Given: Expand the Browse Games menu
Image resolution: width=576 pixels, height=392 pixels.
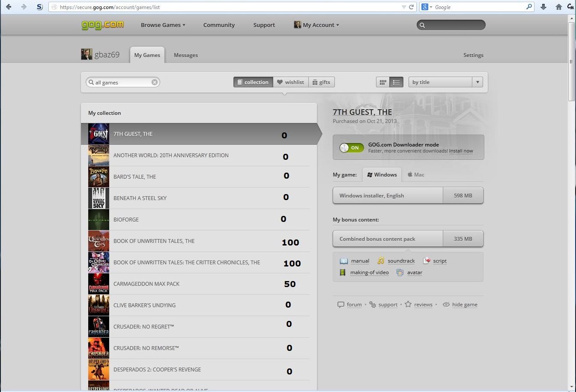Looking at the screenshot, I should 163,25.
